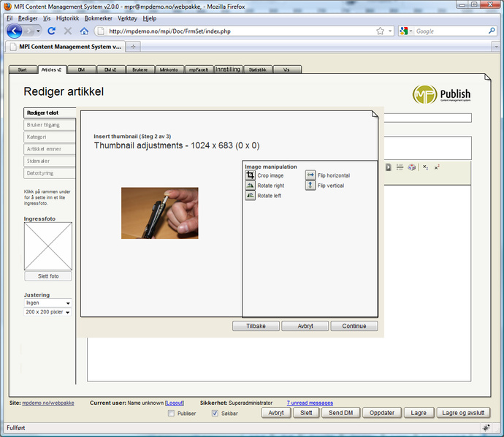The width and height of the screenshot is (504, 437).
Task: Click the Flip vertical icon
Action: [x=310, y=186]
